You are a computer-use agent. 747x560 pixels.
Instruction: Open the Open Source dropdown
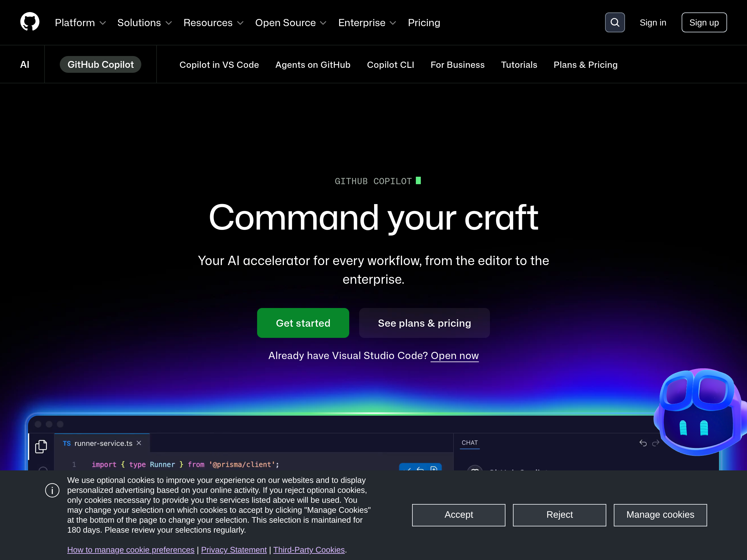point(291,23)
